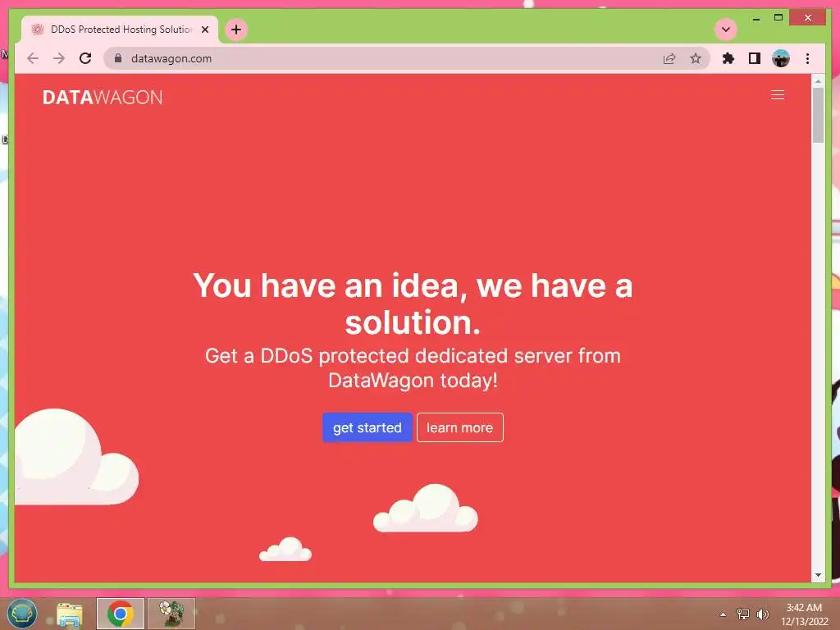This screenshot has width=840, height=630.
Task: Open the tab search dropdown chevron
Action: (x=726, y=30)
